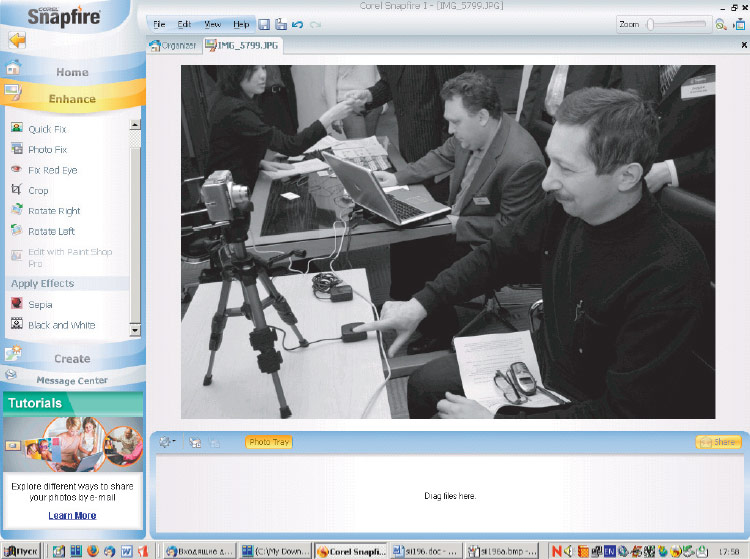Viewport: 750px width, 559px height.
Task: Expand the Home section in sidebar
Action: 72,72
